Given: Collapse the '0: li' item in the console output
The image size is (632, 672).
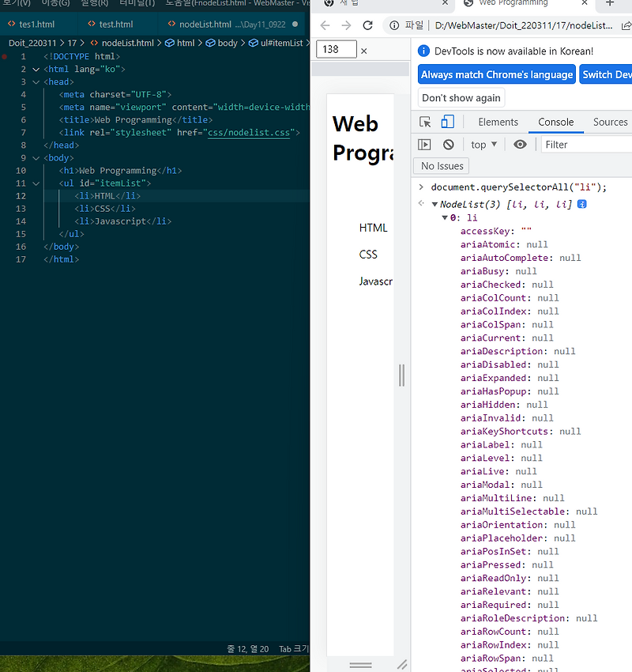Looking at the screenshot, I should click(446, 217).
